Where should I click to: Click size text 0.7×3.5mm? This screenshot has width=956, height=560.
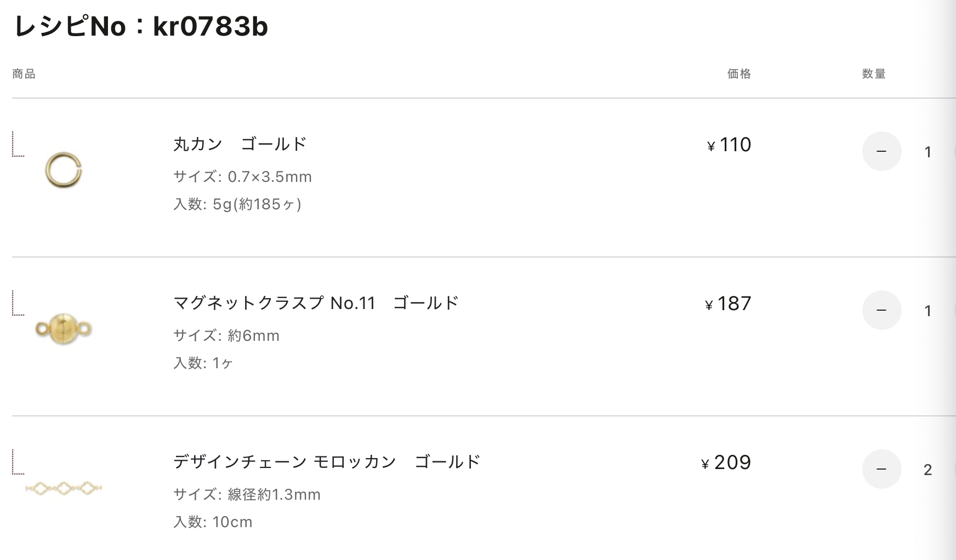coord(270,177)
